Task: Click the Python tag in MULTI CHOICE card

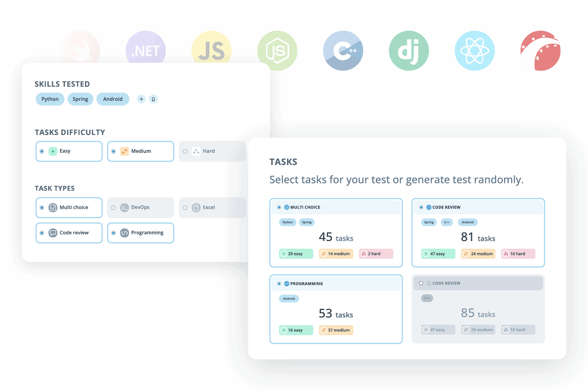Action: click(x=288, y=222)
